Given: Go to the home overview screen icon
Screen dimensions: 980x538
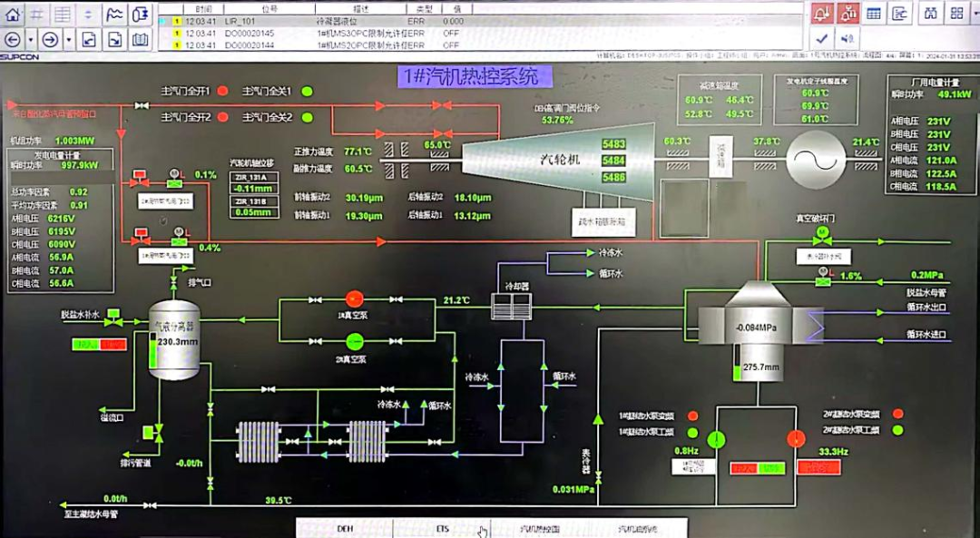Looking at the screenshot, I should 13,15.
